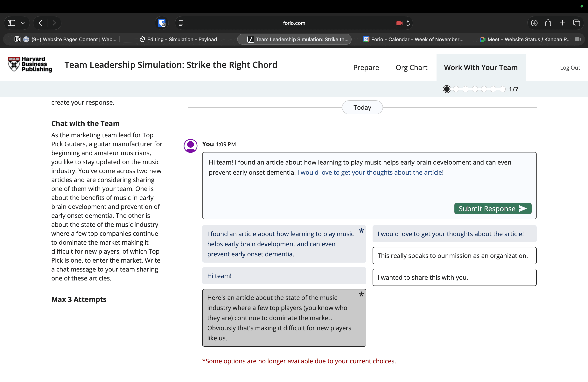588x382 pixels.
Task: Click the forio.com address bar
Action: point(294,23)
